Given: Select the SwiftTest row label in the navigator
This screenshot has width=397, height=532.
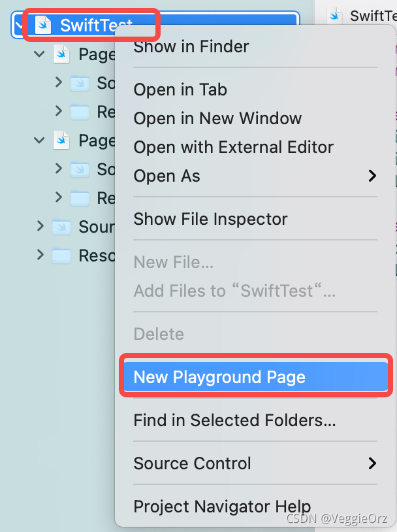Looking at the screenshot, I should (96, 25).
